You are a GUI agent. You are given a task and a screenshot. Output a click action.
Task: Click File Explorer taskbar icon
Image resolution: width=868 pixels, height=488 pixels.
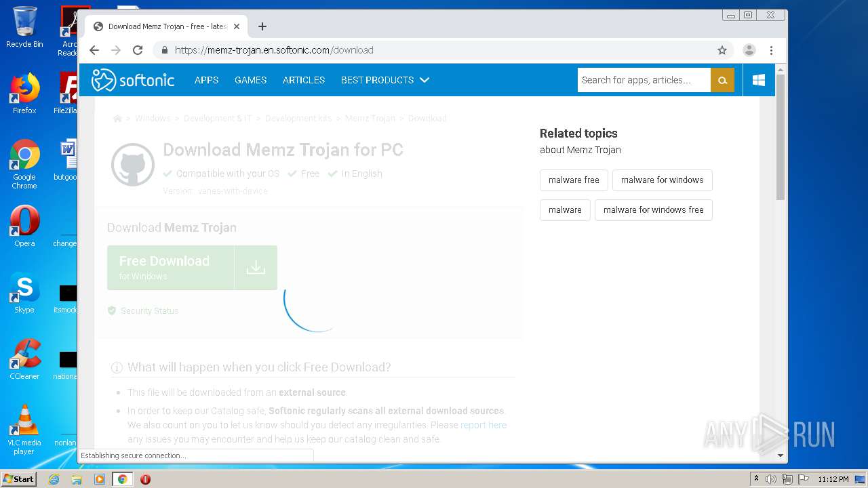(77, 479)
